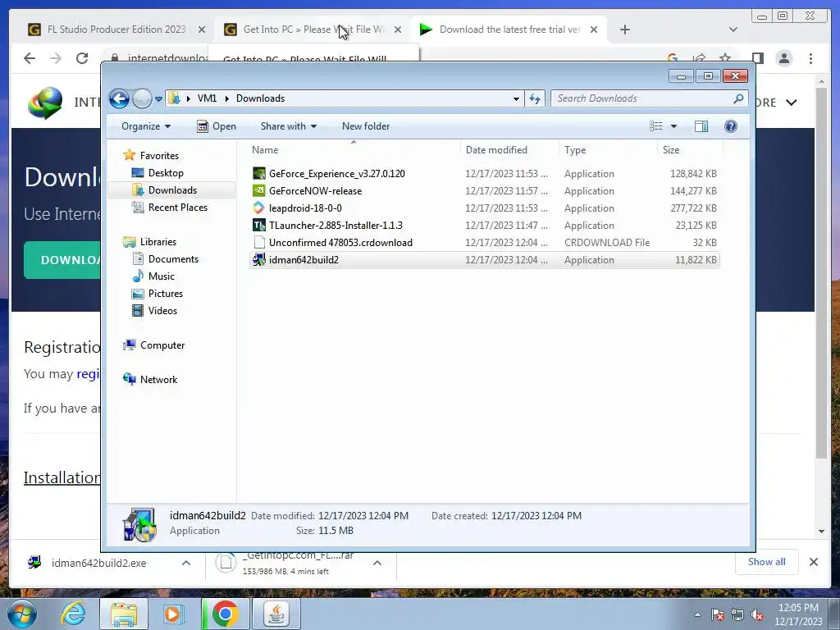Viewport: 840px width, 630px height.
Task: Expand the address bar history dropdown in Explorer
Action: point(516,98)
